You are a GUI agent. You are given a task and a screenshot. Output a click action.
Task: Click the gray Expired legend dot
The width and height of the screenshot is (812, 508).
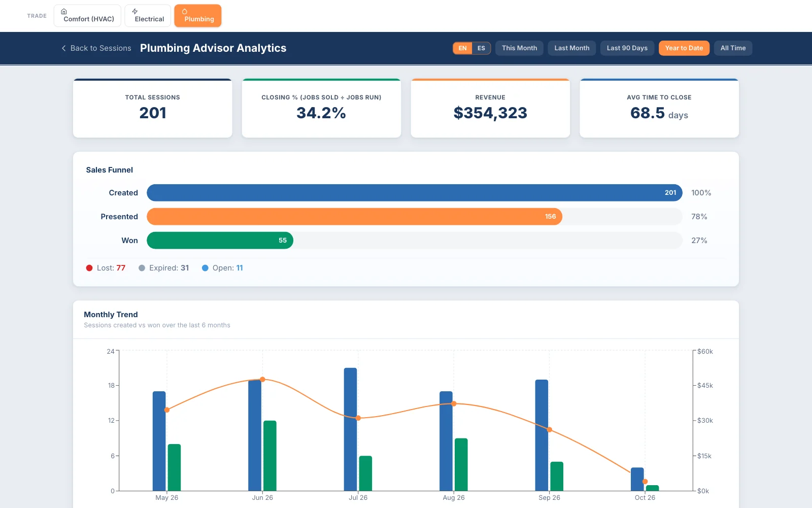(x=142, y=268)
